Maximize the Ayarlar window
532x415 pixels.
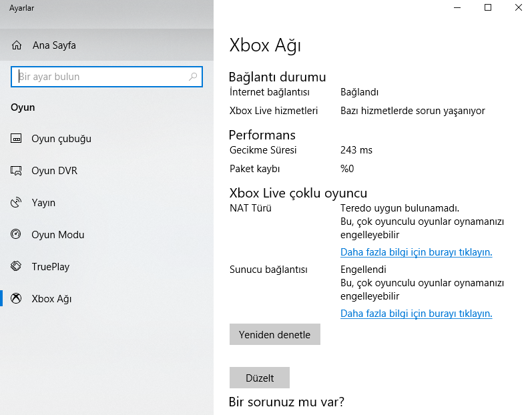click(x=488, y=7)
